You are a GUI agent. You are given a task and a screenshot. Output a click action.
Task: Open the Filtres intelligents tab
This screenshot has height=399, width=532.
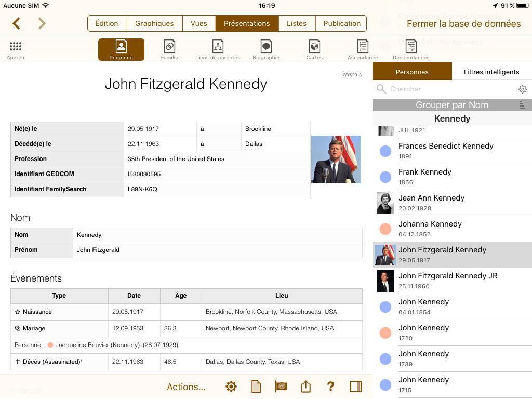(491, 72)
